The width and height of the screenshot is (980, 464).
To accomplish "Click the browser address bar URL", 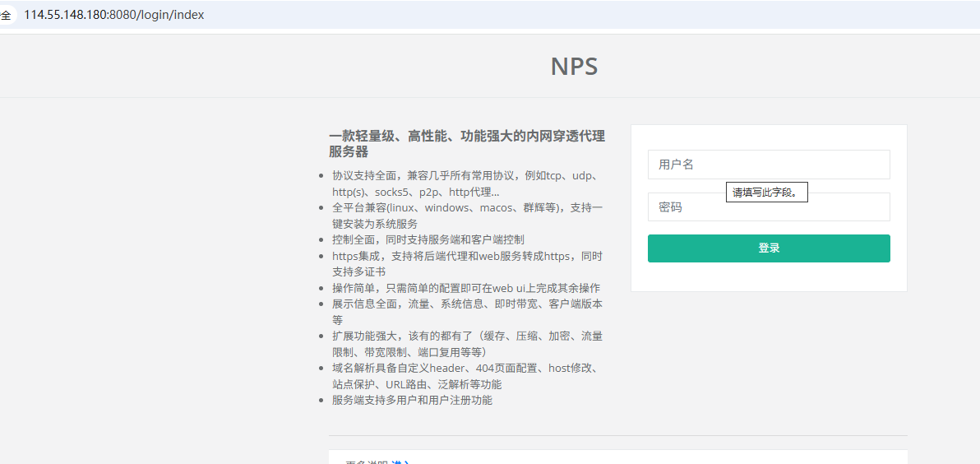I will (114, 15).
